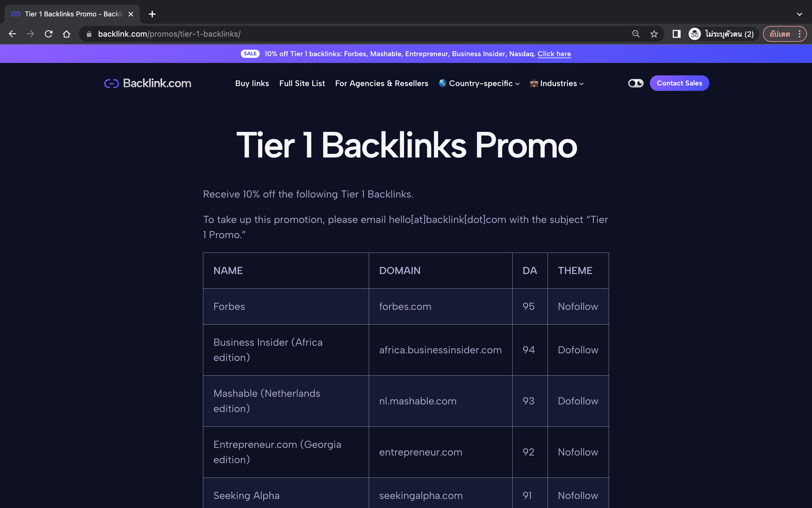Toggle dark/light mode switch
The width and height of the screenshot is (812, 508).
(636, 83)
